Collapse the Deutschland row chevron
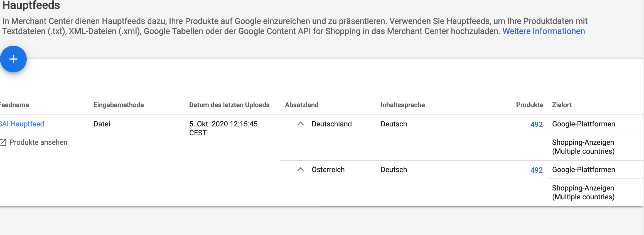Viewport: 644px width, 235px height. coord(301,124)
